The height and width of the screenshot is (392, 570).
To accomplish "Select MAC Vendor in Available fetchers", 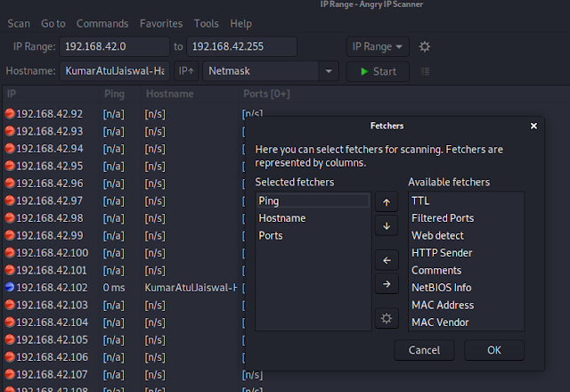I will point(466,323).
